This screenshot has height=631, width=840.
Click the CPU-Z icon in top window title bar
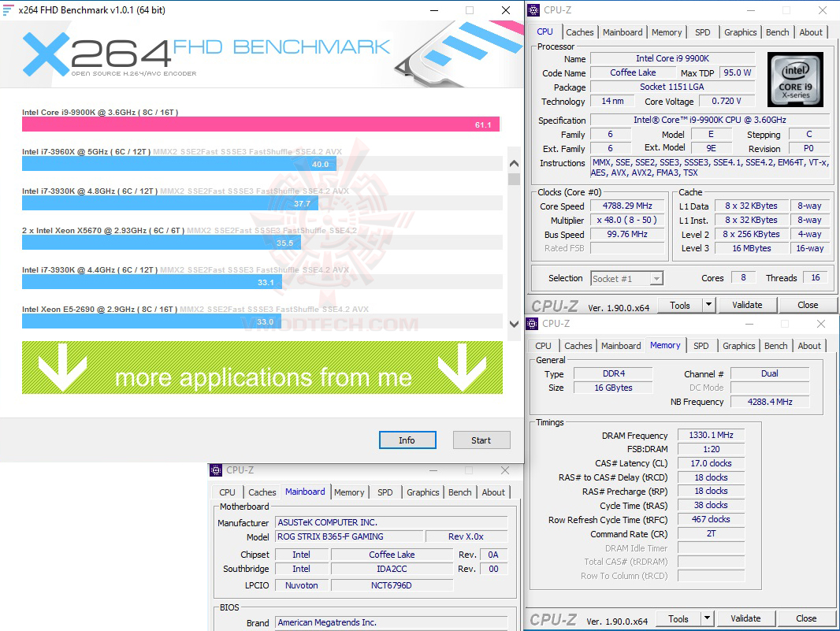pyautogui.click(x=534, y=10)
